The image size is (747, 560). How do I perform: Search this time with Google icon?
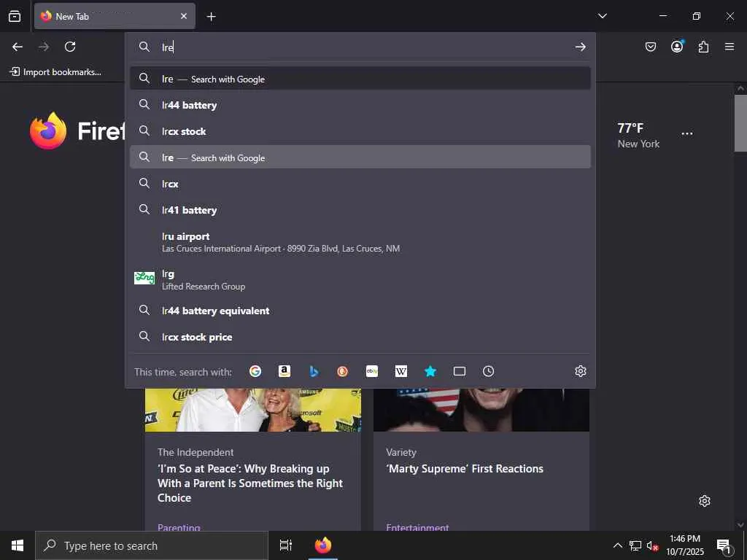tap(255, 371)
